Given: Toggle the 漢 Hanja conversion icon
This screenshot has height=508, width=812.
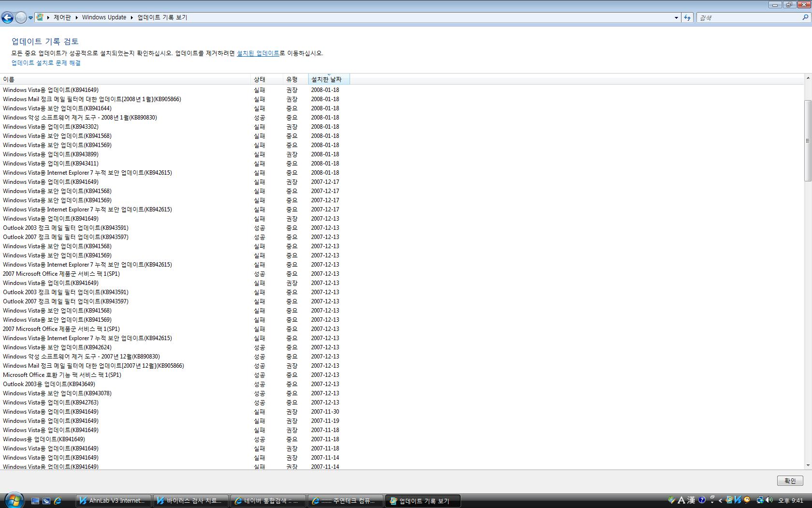Looking at the screenshot, I should coord(692,500).
